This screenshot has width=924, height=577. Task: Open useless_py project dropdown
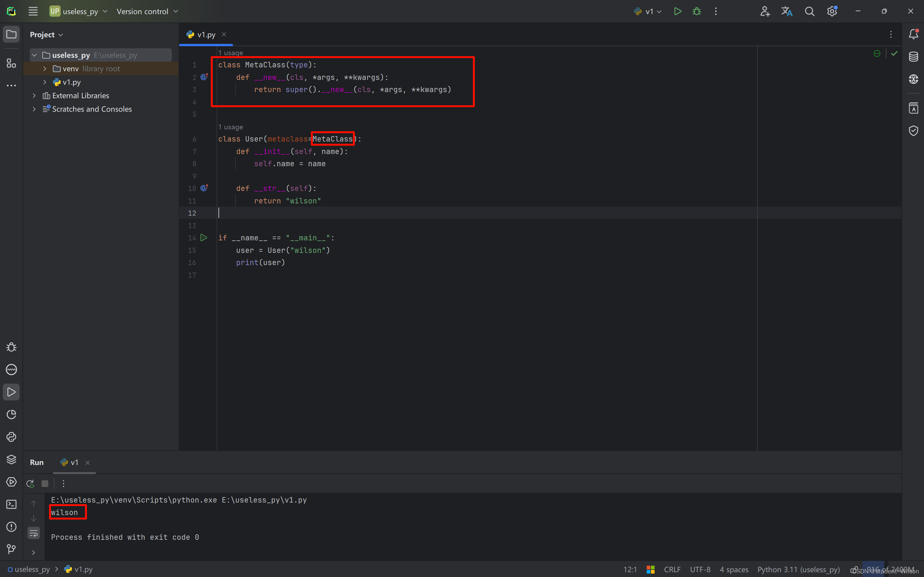pyautogui.click(x=78, y=12)
